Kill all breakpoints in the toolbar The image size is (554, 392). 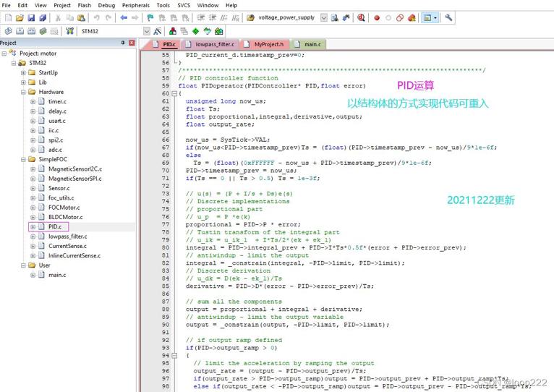pyautogui.click(x=412, y=17)
